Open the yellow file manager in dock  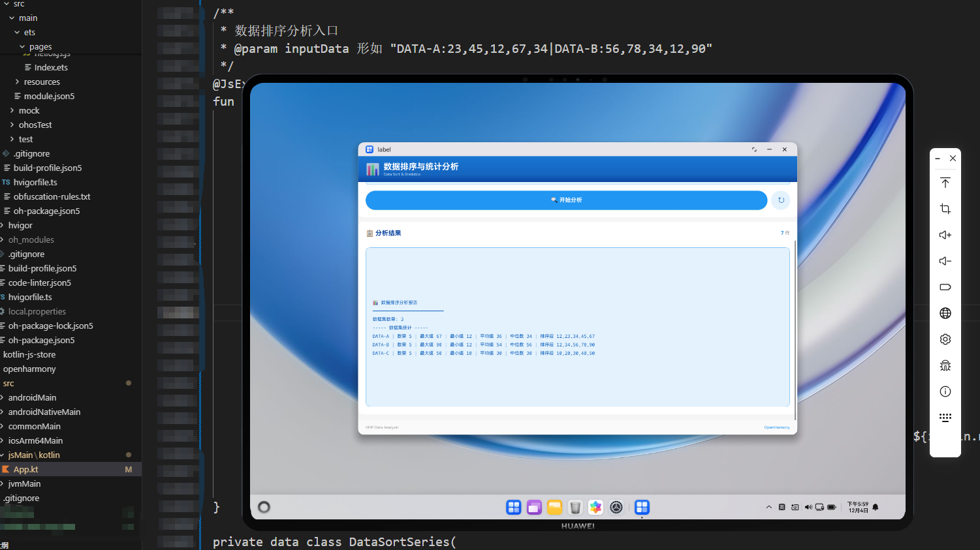point(554,507)
